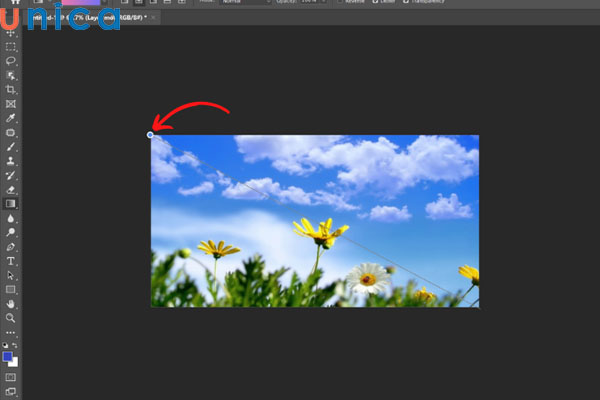Select the Eyedropper tool
Screen dimensions: 600x400
tap(10, 118)
